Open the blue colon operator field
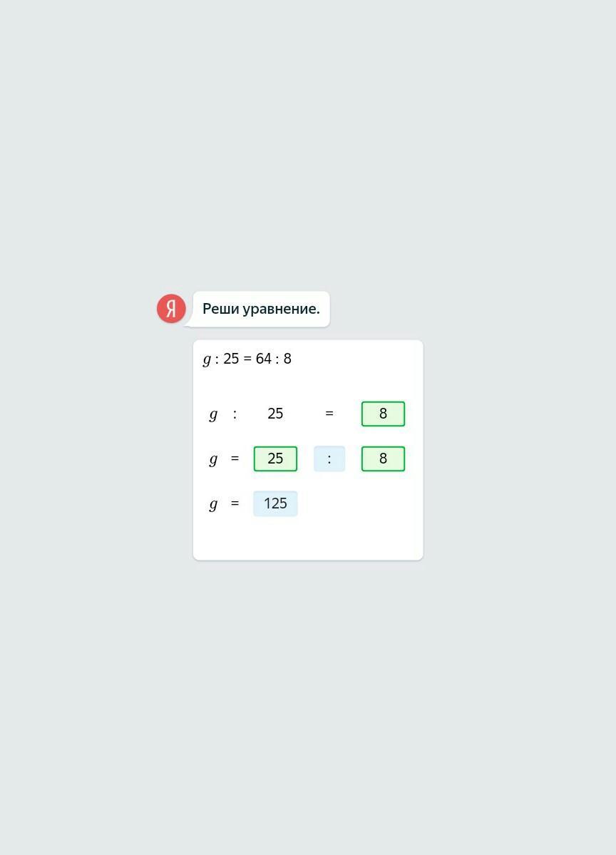 (x=329, y=459)
